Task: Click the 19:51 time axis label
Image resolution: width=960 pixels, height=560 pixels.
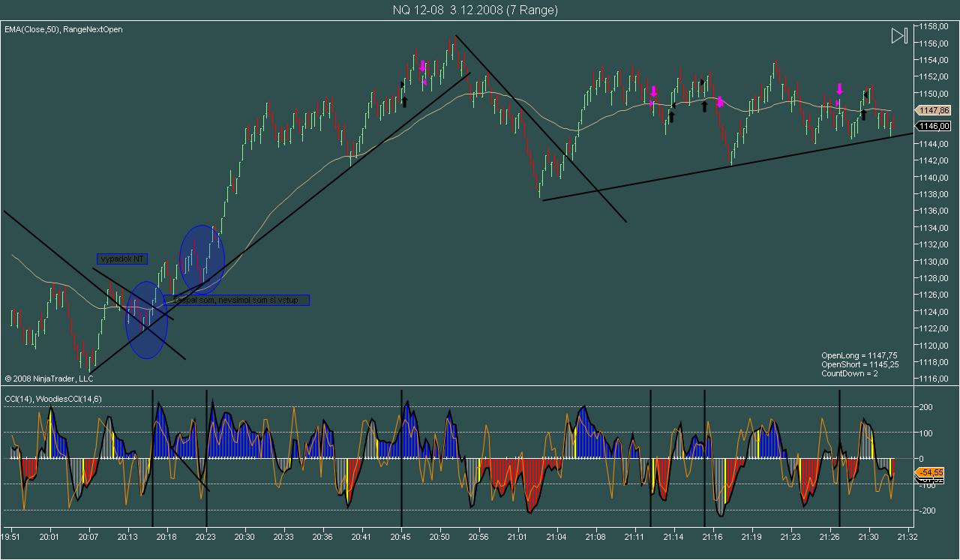Action: pyautogui.click(x=11, y=537)
